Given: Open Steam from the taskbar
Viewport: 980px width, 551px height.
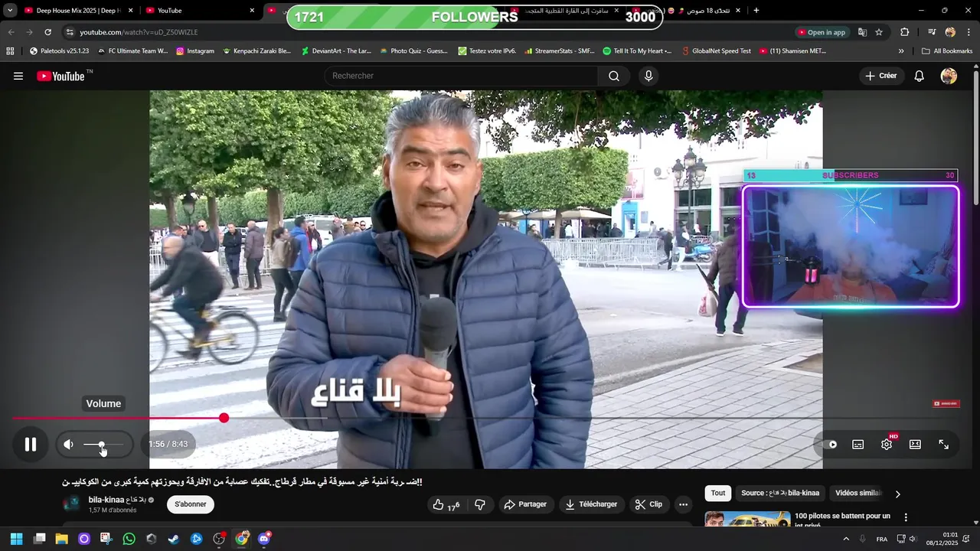Looking at the screenshot, I should pyautogui.click(x=174, y=539).
